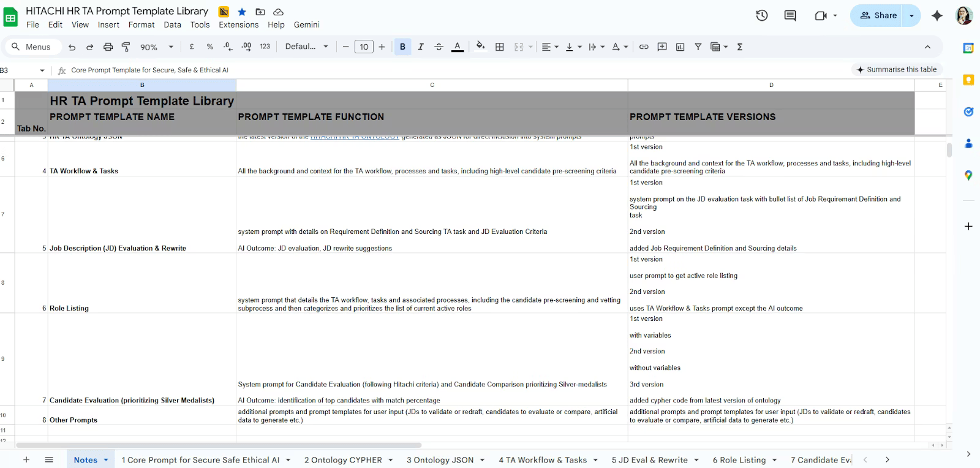View cloud document status icon
Image resolution: width=980 pixels, height=468 pixels.
278,12
